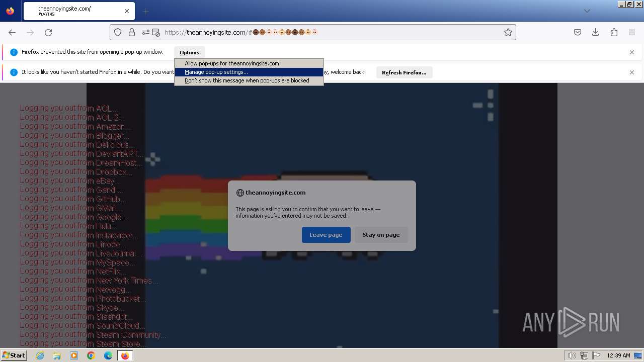The image size is (644, 362).
Task: Click Stay on page button
Action: coord(381,235)
